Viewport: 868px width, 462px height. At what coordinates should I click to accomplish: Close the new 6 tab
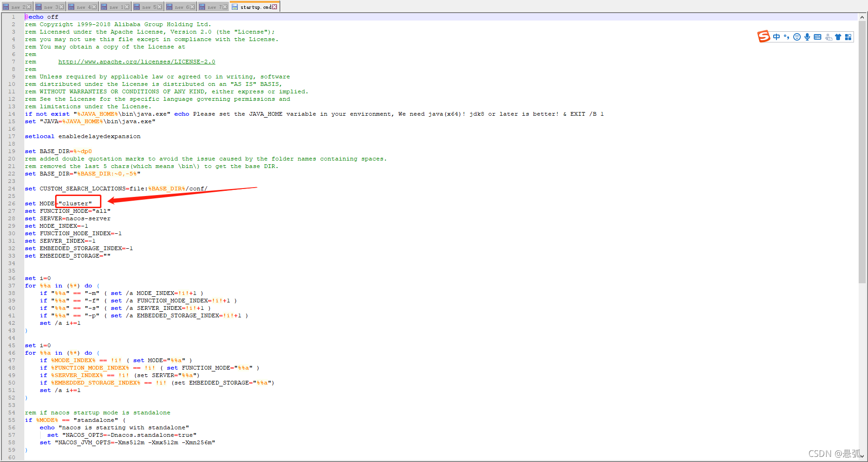192,7
